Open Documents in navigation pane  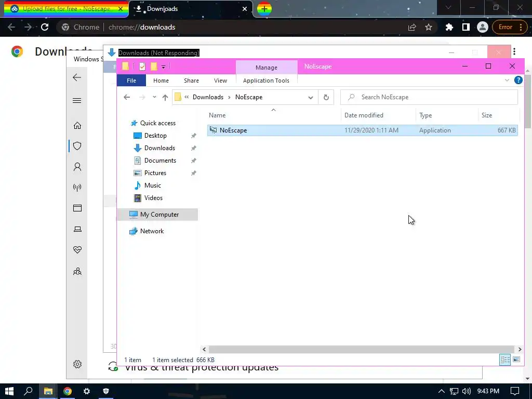[x=160, y=161]
